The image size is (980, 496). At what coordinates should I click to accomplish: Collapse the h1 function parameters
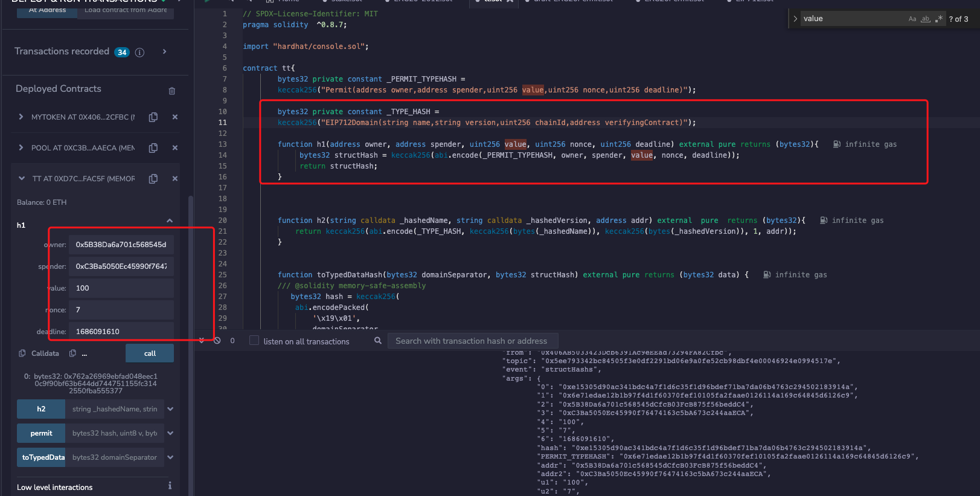click(170, 221)
